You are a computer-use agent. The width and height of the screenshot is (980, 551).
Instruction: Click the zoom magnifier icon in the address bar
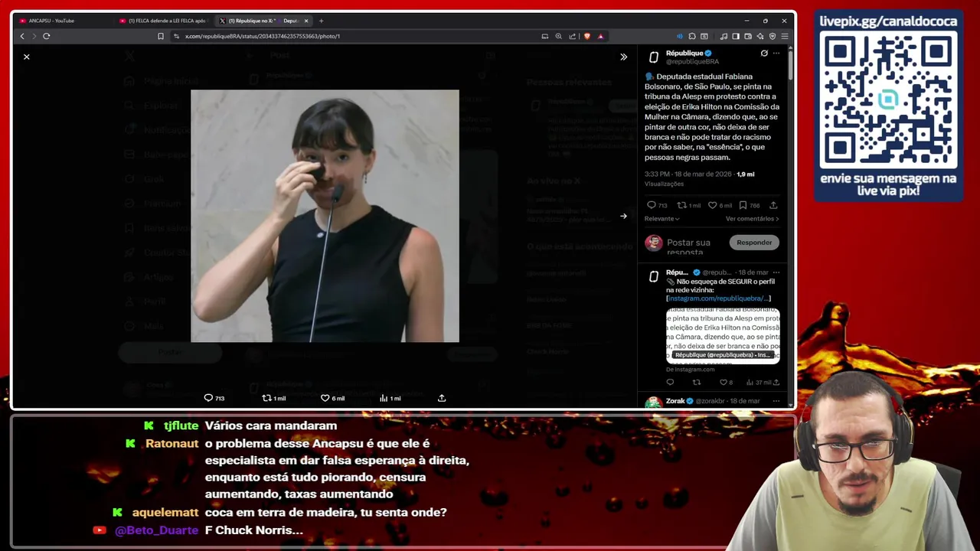click(558, 36)
